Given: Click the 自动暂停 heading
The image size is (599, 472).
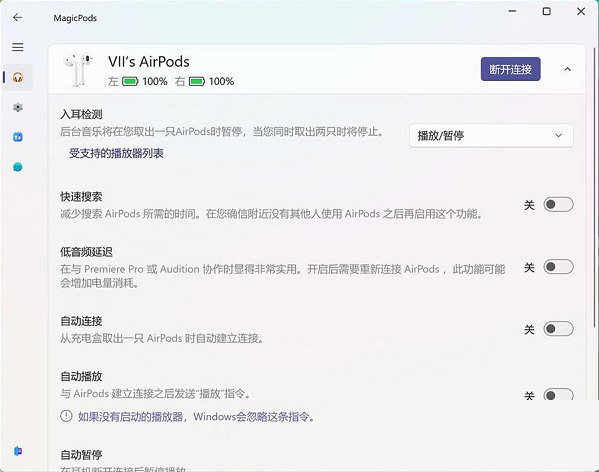Looking at the screenshot, I should pyautogui.click(x=81, y=455).
